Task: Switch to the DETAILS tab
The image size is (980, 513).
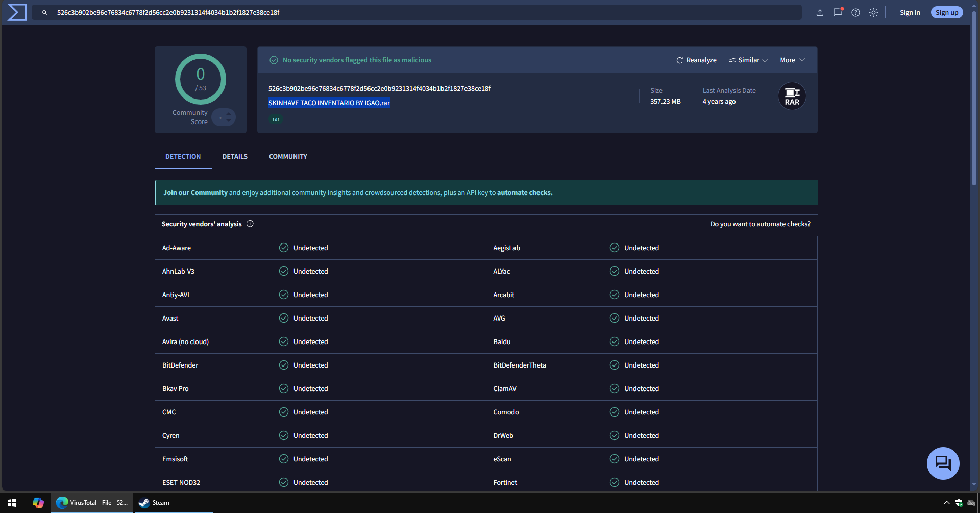Action: (235, 156)
